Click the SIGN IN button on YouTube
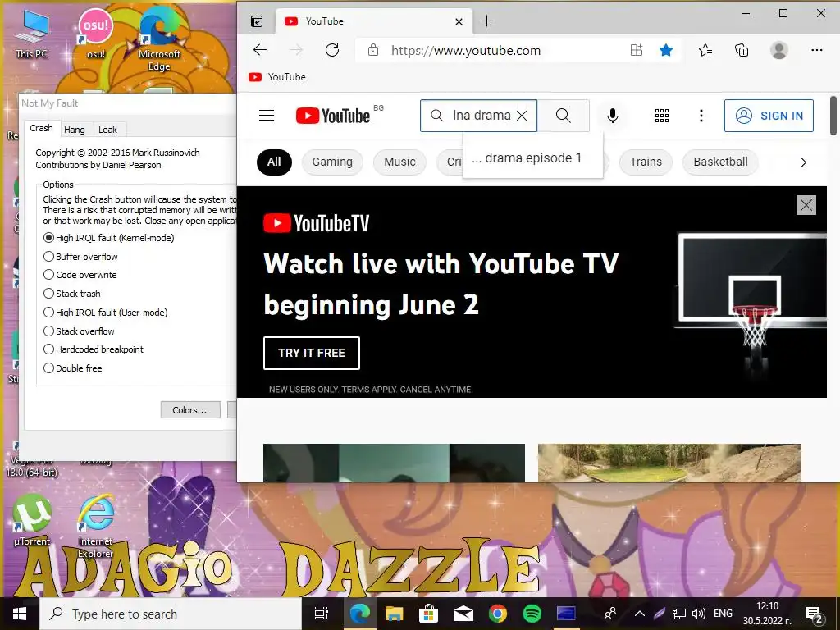840x630 pixels. pyautogui.click(x=769, y=116)
